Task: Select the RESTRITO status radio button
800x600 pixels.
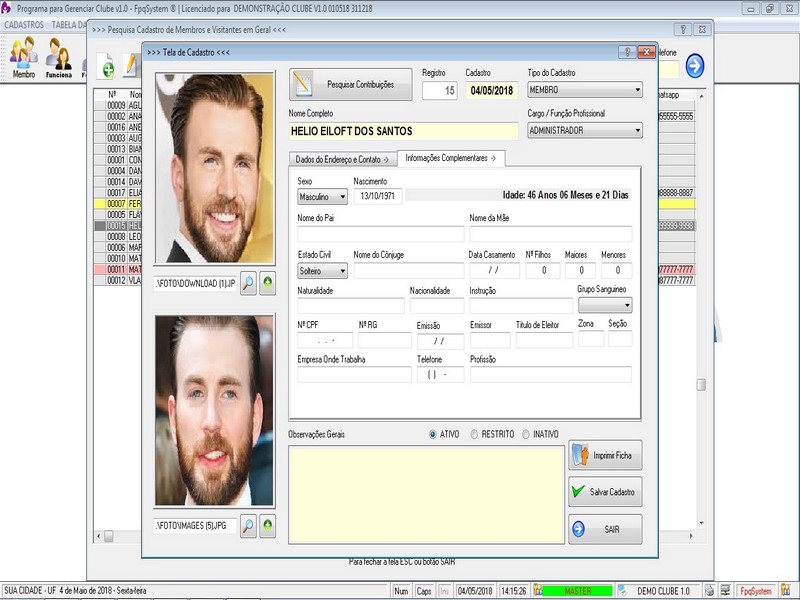Action: (474, 434)
